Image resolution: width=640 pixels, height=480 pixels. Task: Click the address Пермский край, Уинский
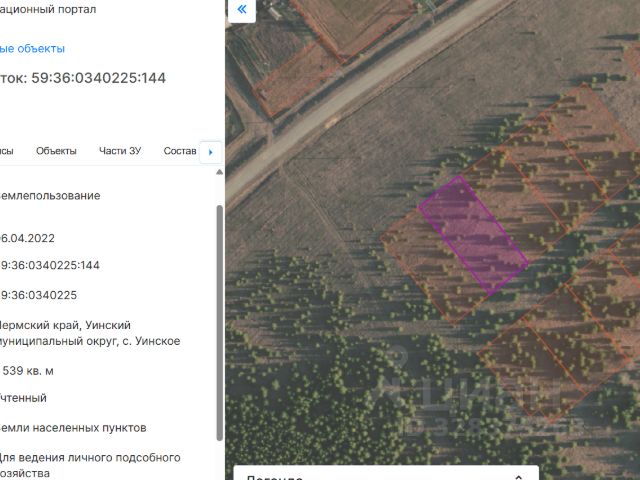[x=64, y=325]
